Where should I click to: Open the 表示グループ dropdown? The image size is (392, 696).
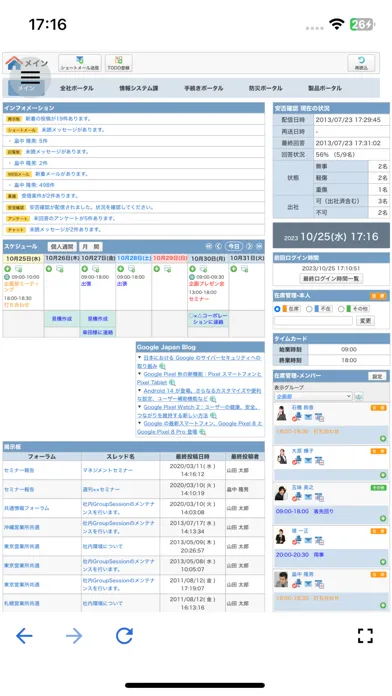(313, 396)
